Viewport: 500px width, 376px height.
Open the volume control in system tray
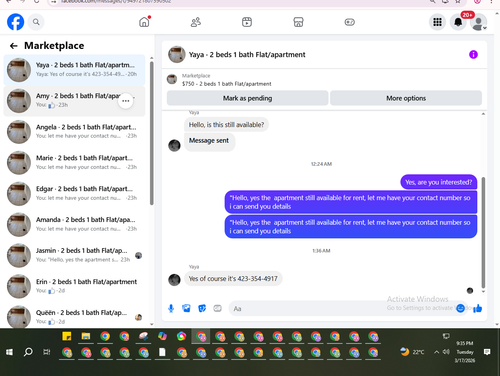(x=446, y=352)
